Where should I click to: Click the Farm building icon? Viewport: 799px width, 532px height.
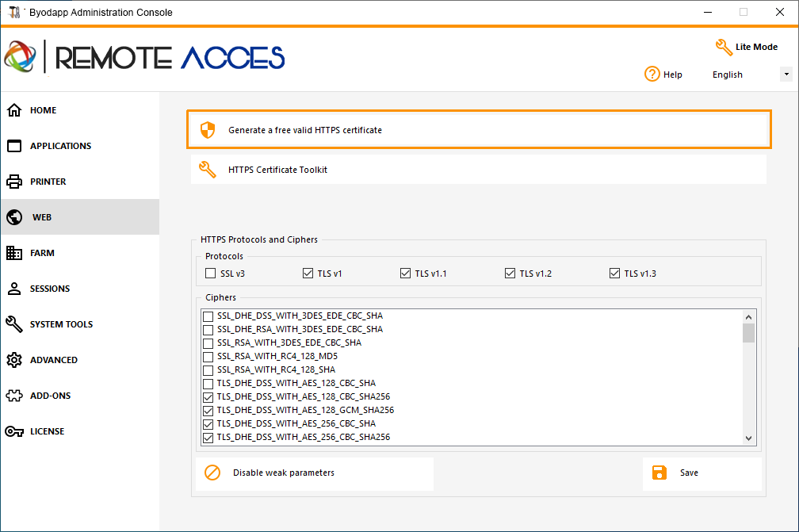[14, 253]
